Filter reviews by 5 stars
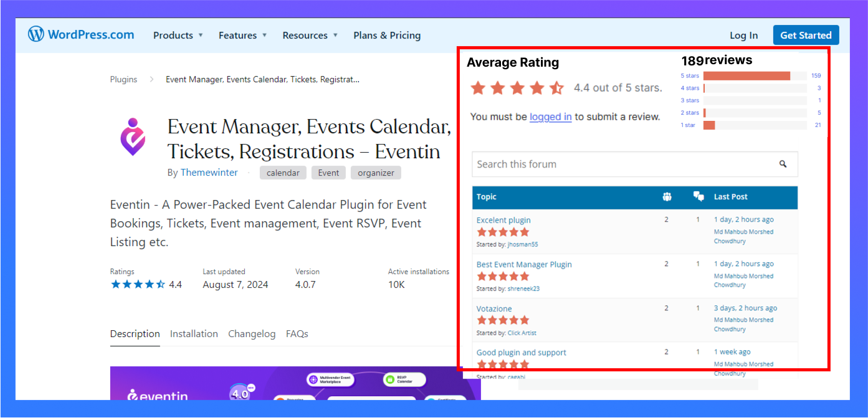 tap(690, 76)
